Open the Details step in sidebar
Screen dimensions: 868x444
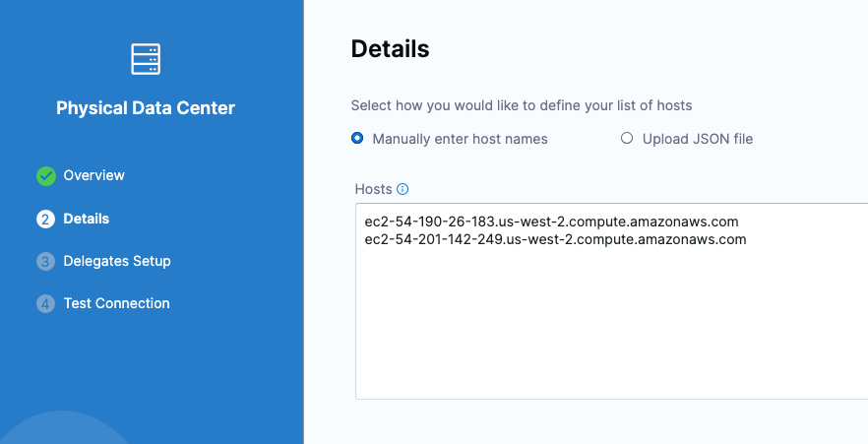tap(87, 219)
